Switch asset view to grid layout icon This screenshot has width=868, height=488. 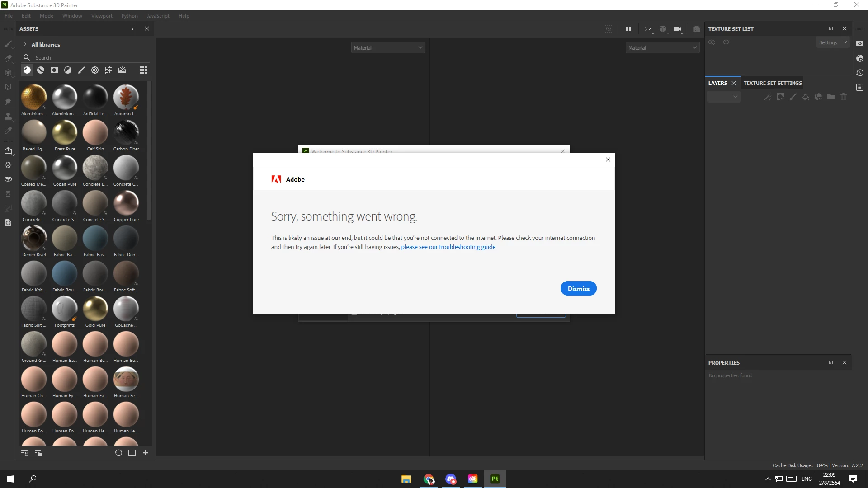pos(143,70)
